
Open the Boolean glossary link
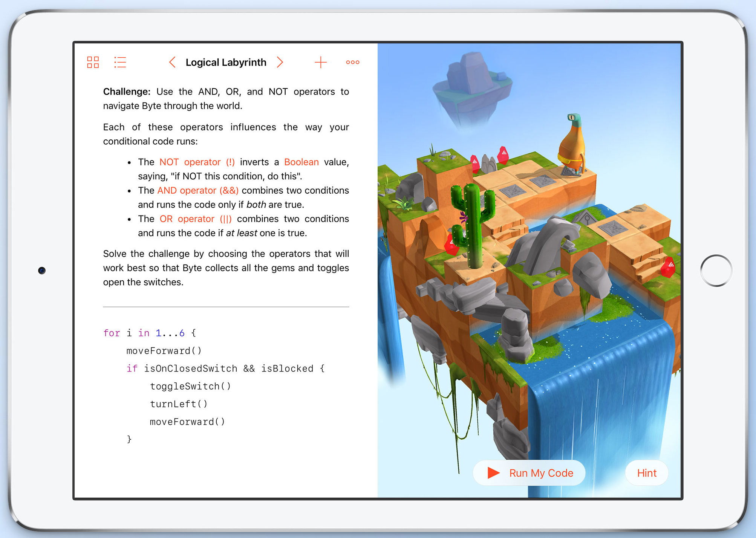[x=301, y=162]
